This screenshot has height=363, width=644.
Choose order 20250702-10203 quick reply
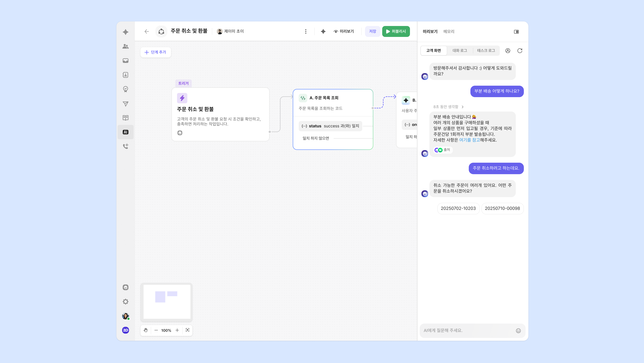click(458, 209)
